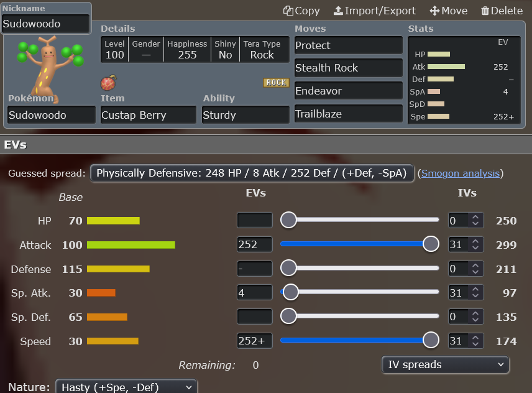Decrease the Sp. Atk. IV with down arrow
The height and width of the screenshot is (393, 532).
click(x=475, y=296)
